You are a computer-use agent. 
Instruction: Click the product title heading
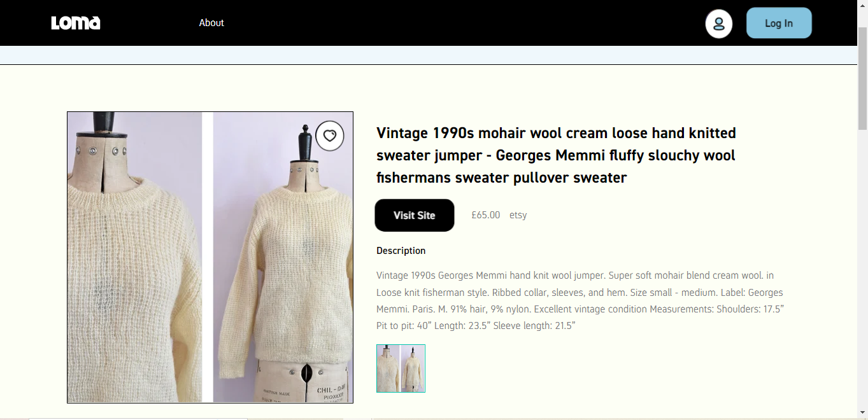click(x=556, y=155)
